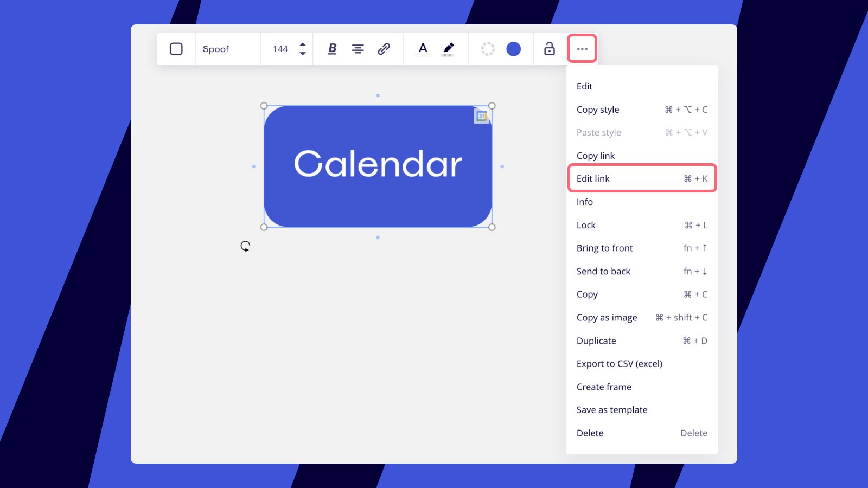Click the shape type square icon
This screenshot has width=868, height=488.
pyautogui.click(x=176, y=49)
